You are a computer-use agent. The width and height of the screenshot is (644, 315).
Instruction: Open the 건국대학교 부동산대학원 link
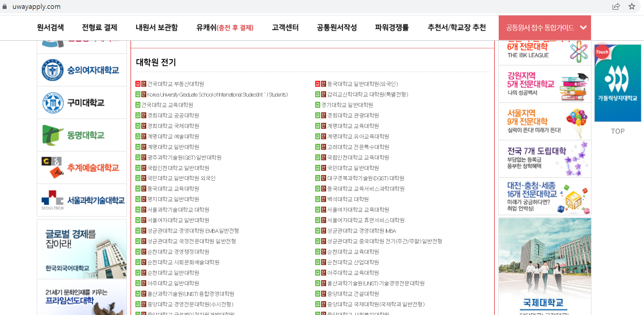coord(176,84)
